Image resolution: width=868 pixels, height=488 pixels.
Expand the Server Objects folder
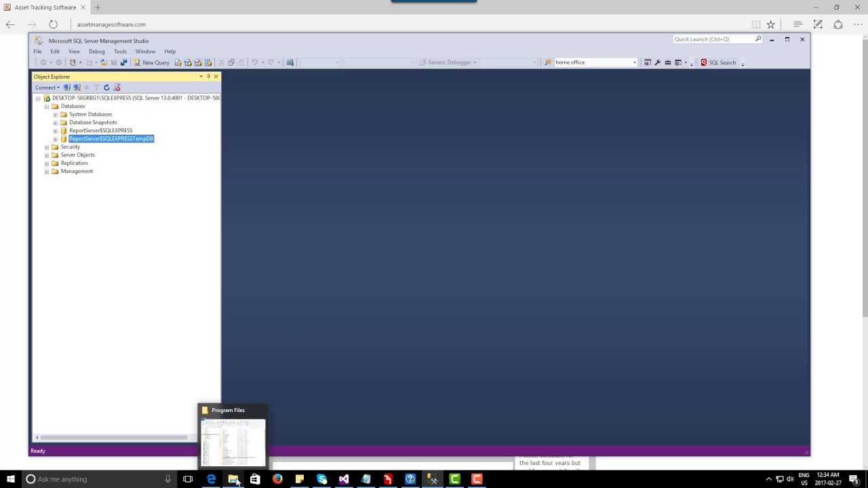point(47,155)
